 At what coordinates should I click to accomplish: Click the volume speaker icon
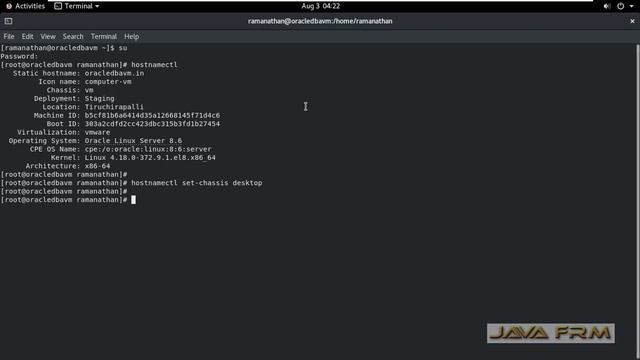pyautogui.click(x=607, y=6)
